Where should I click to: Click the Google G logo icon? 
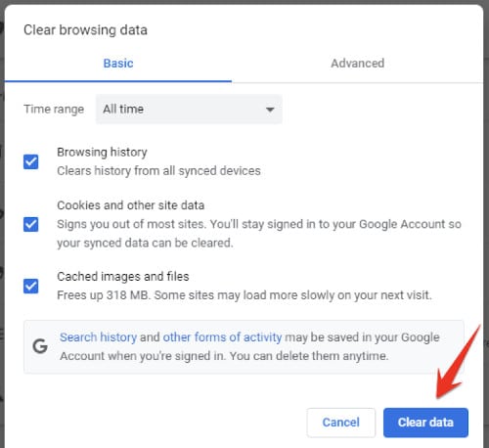pos(40,346)
